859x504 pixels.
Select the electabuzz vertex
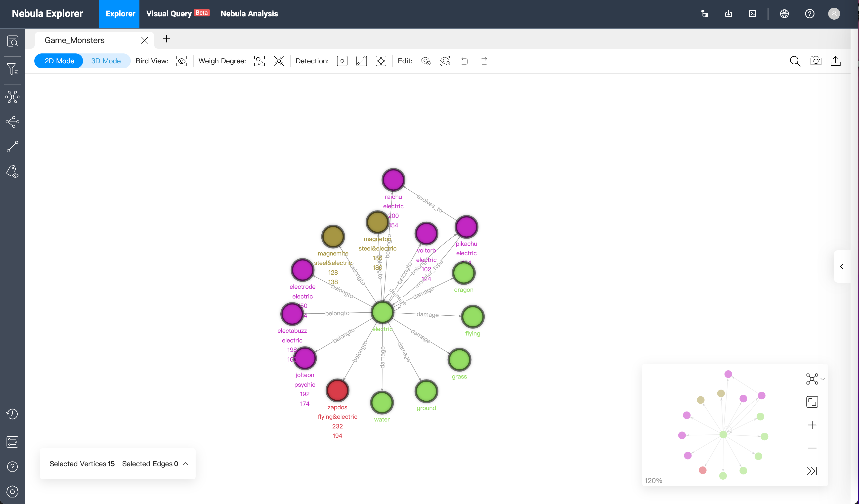(292, 314)
